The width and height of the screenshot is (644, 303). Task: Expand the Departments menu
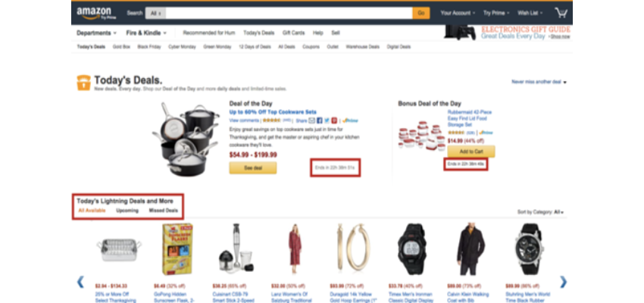96,33
